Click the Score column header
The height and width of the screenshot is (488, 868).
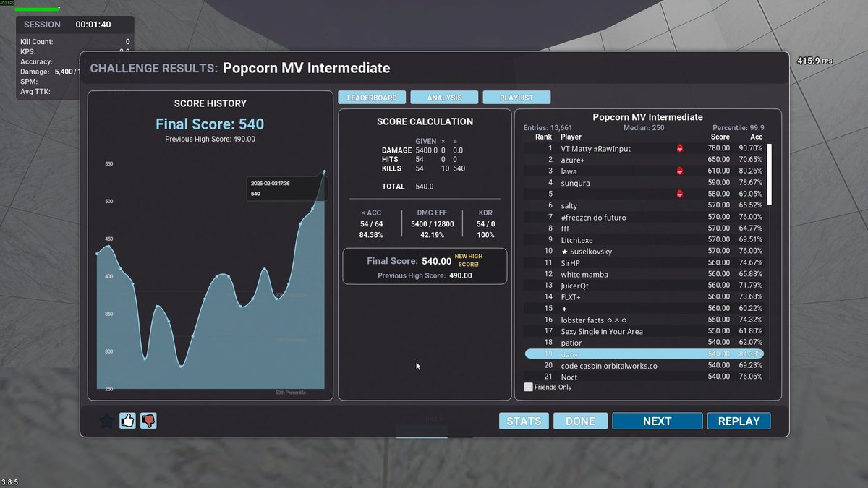[x=720, y=137]
